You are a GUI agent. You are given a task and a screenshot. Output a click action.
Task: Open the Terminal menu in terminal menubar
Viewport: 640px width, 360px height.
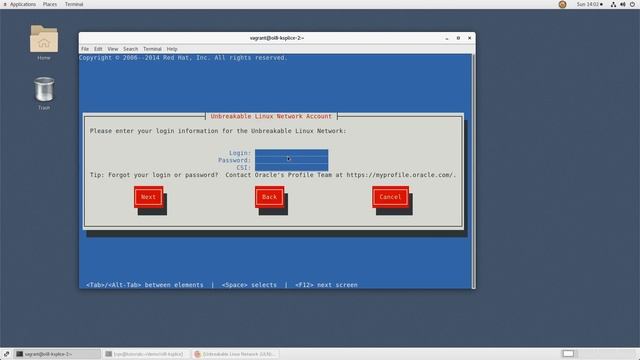[152, 49]
